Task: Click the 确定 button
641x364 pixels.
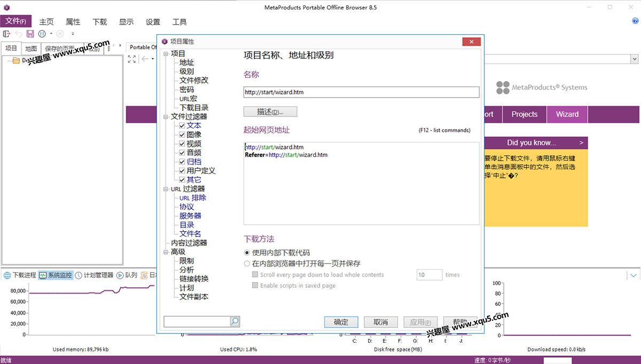Action: pos(341,322)
